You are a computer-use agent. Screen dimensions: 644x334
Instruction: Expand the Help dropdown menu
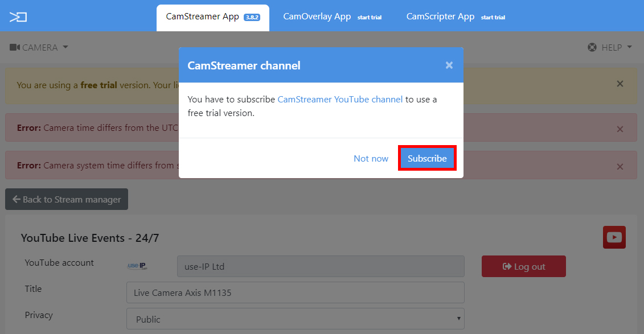(610, 47)
